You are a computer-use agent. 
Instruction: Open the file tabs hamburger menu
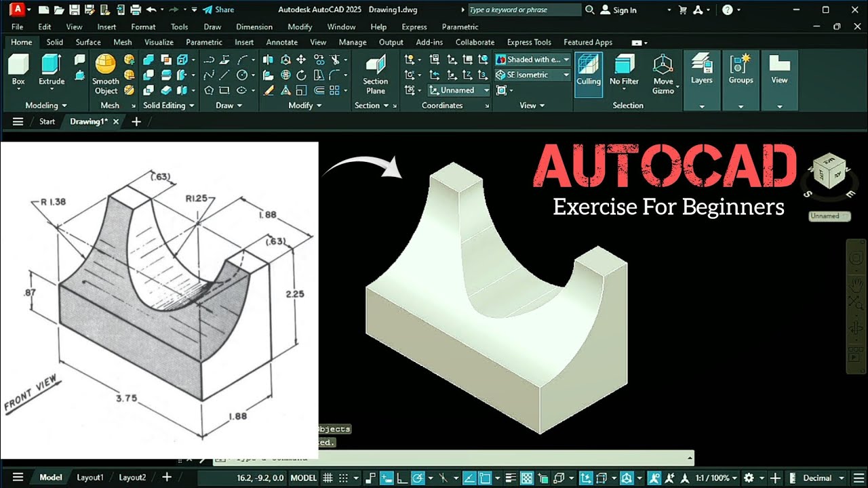[x=18, y=122]
